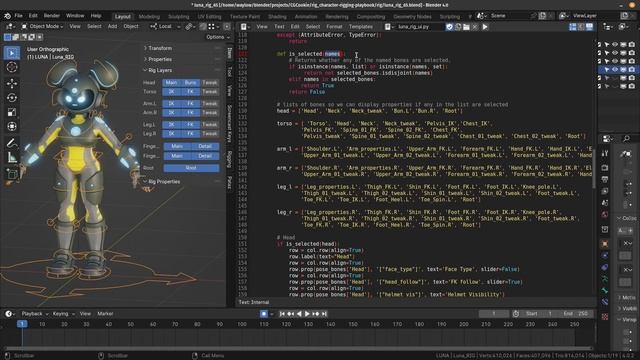Select the Annotate tool
Viewport: 640px width, 360px height.
pyautogui.click(x=12, y=142)
